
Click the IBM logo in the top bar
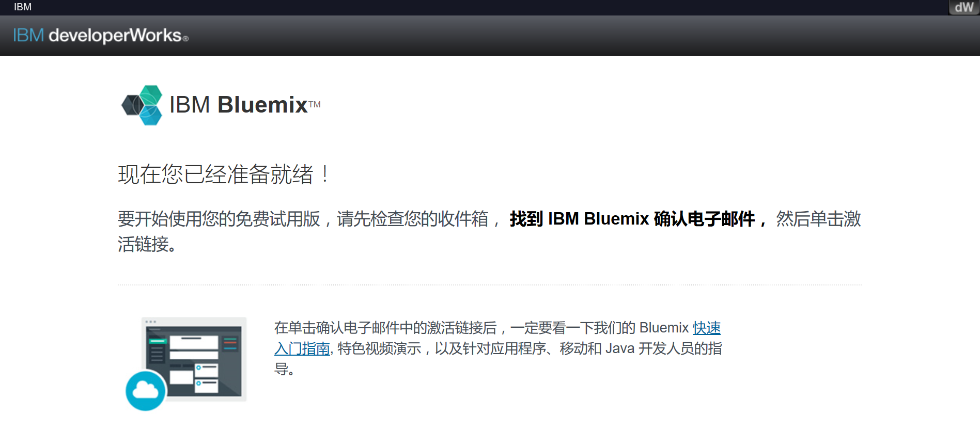tap(22, 7)
